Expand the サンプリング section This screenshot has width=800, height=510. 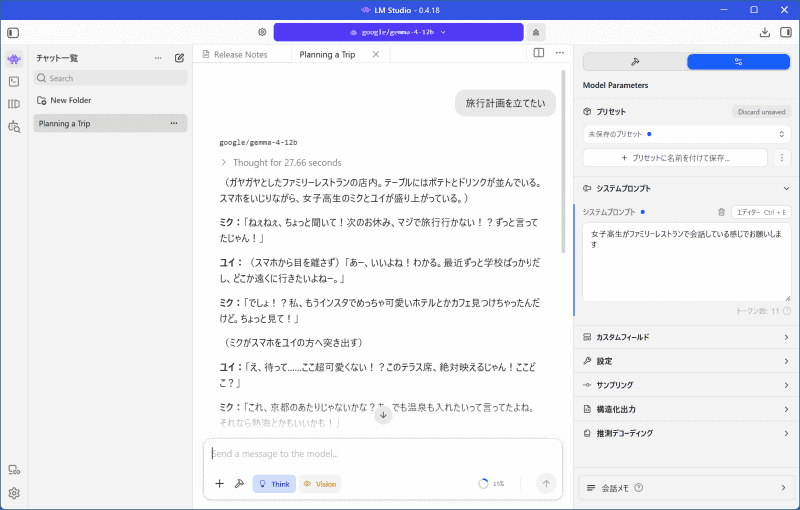pos(687,385)
